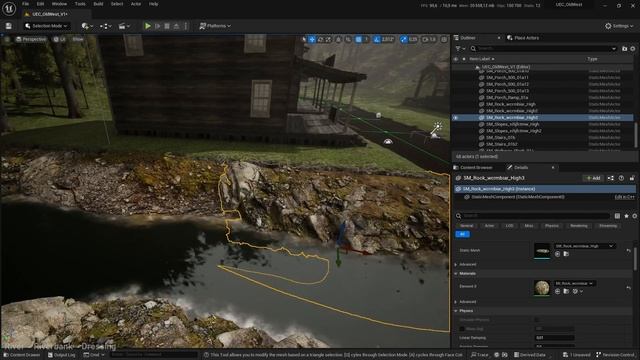This screenshot has width=640, height=360.
Task: Click the Stop simulation button
Action: (x=167, y=26)
